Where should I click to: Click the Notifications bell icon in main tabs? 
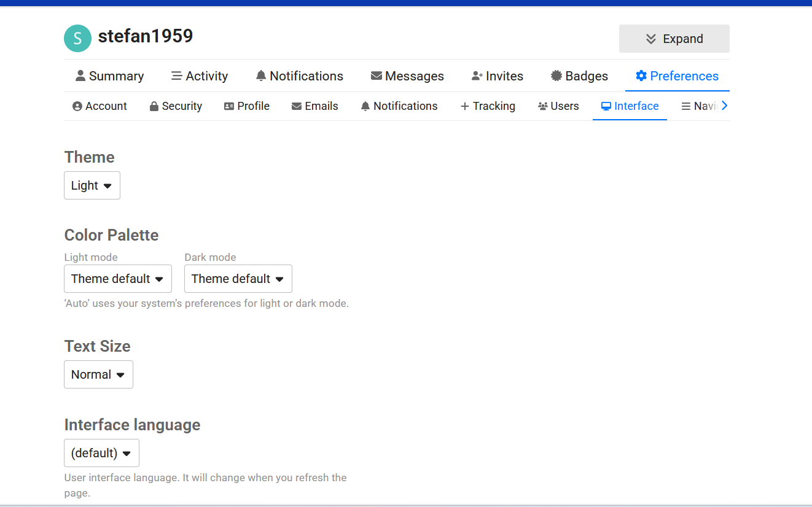point(261,75)
